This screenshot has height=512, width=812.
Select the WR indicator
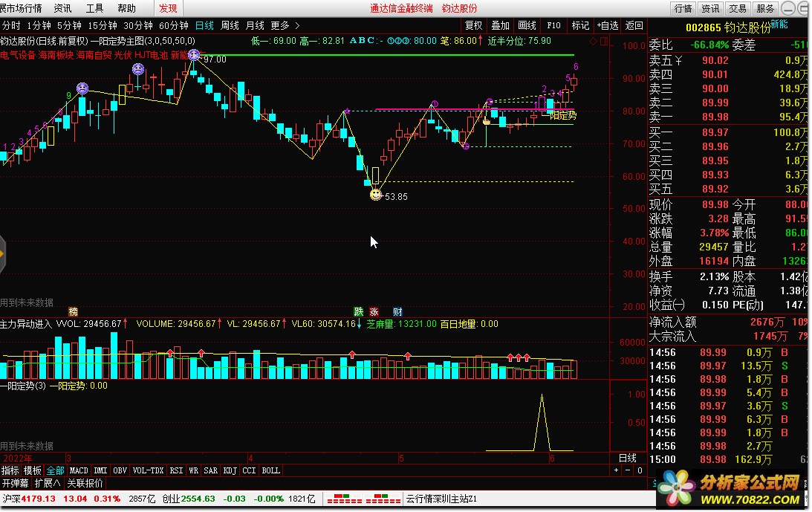coord(193,470)
